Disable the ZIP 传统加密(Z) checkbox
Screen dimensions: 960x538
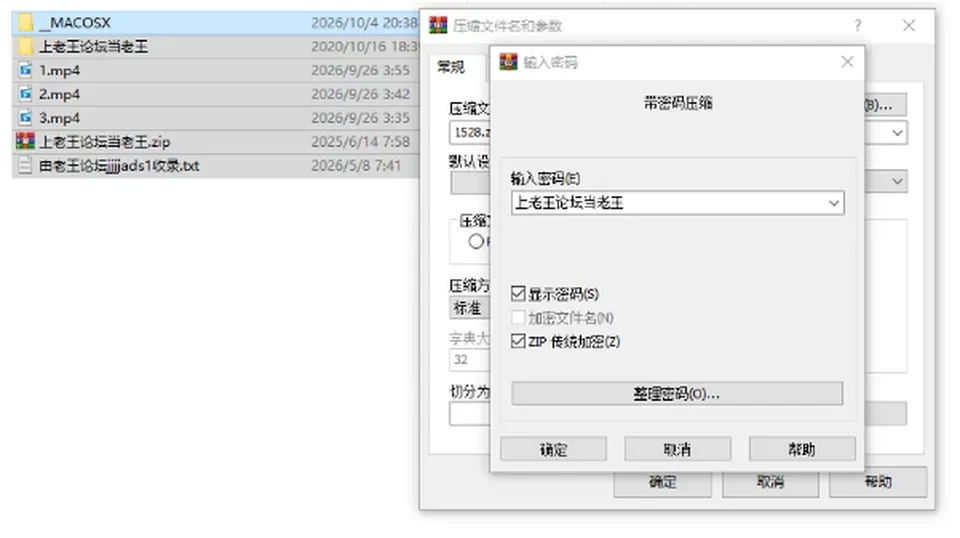[518, 341]
